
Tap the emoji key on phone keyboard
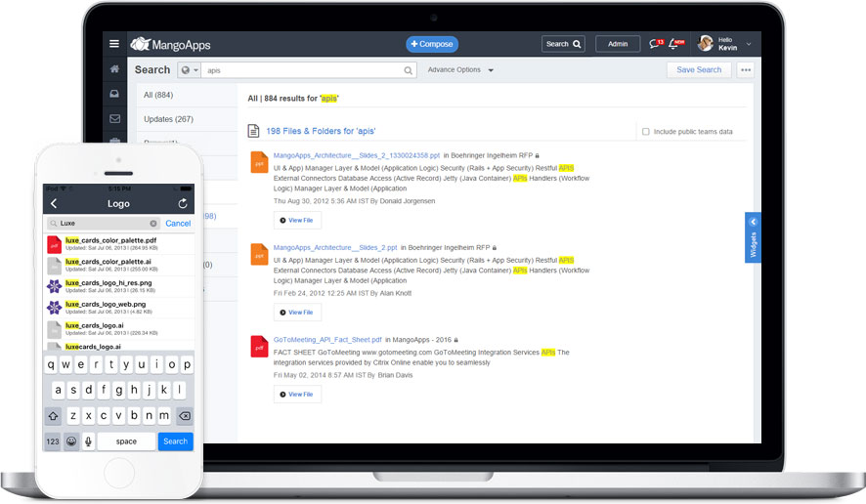pyautogui.click(x=71, y=441)
